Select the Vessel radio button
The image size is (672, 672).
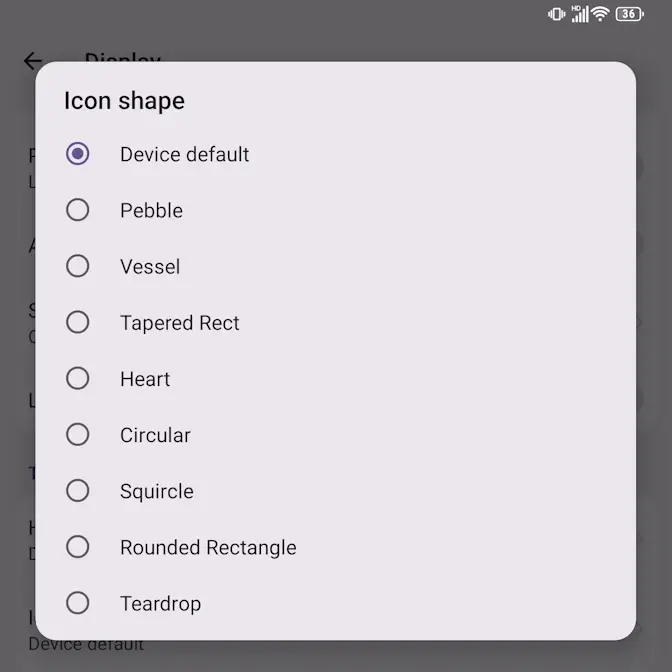(x=77, y=266)
